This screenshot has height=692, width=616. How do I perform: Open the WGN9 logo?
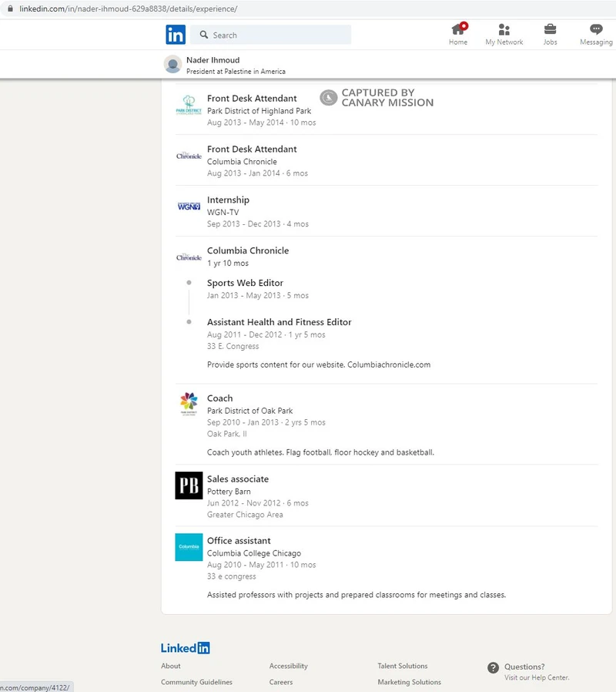coord(189,206)
